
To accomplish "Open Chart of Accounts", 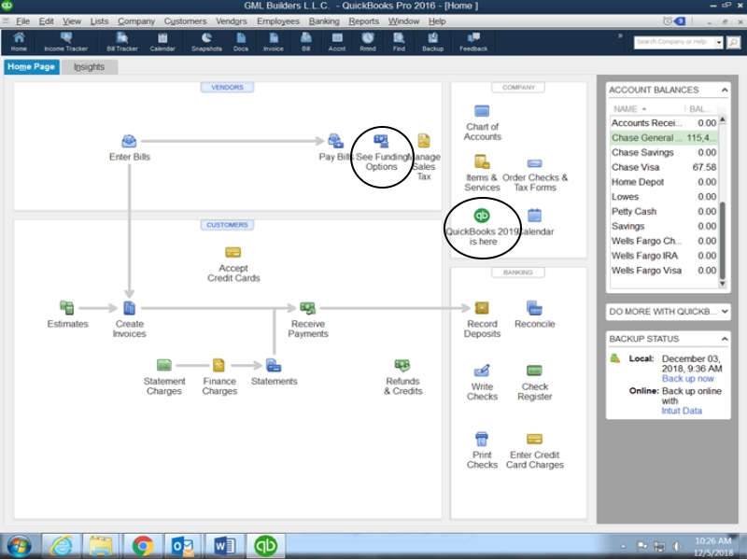I will coord(482,123).
